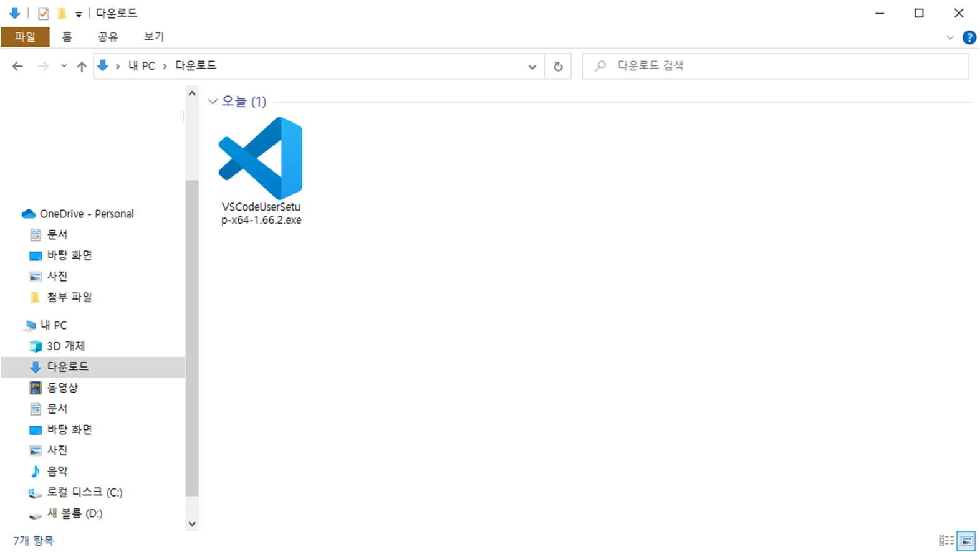The height and width of the screenshot is (552, 980).
Task: Open 바탕 화면 under OneDrive
Action: click(x=69, y=255)
